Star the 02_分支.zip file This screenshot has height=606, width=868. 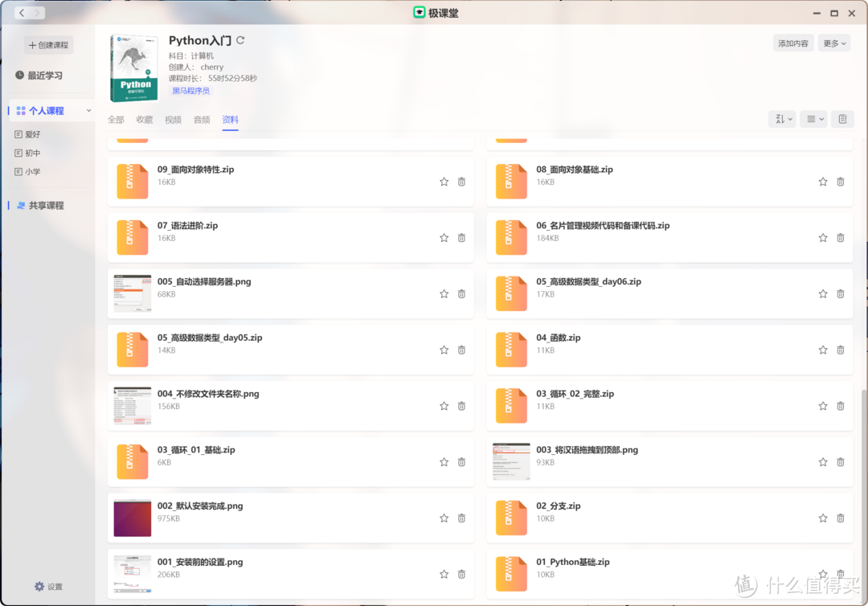[823, 518]
